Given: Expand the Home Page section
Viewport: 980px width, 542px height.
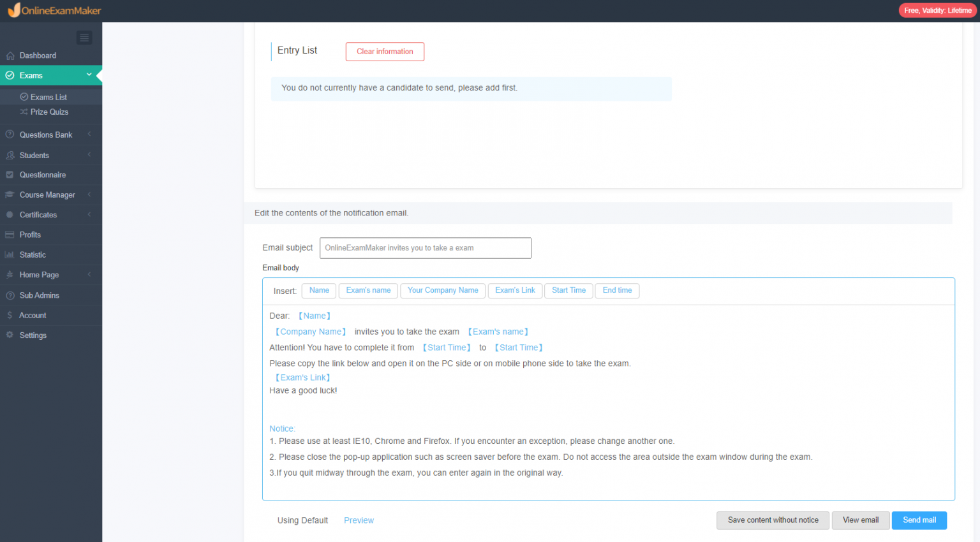Looking at the screenshot, I should coord(89,275).
